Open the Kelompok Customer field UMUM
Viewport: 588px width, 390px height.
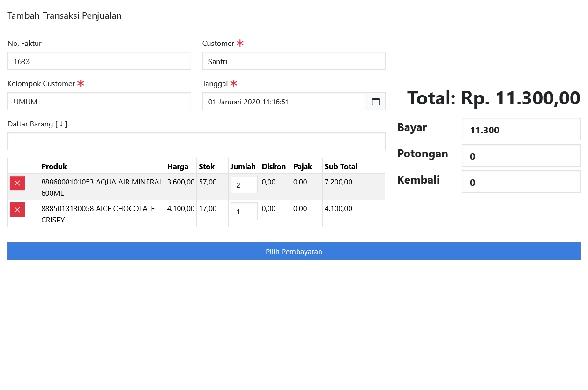click(x=99, y=102)
